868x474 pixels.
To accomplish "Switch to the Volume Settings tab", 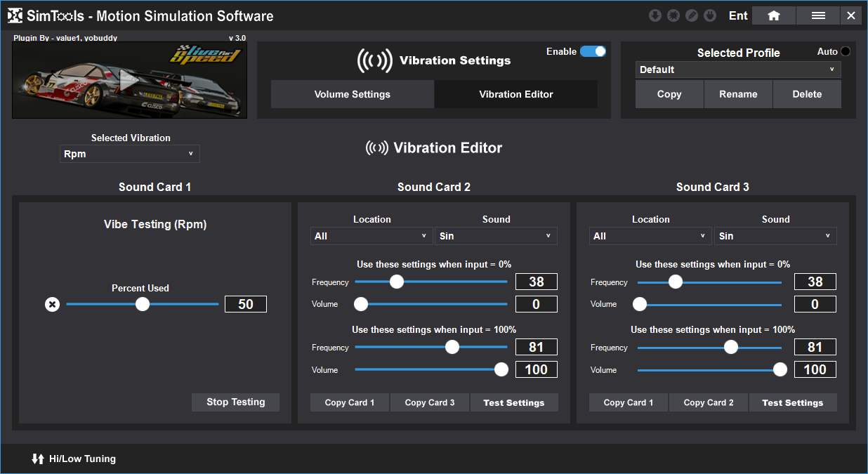I will 352,94.
